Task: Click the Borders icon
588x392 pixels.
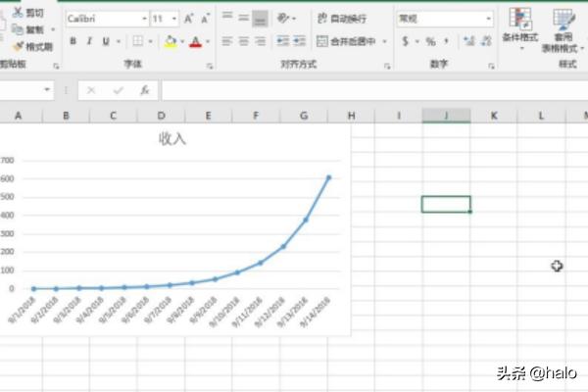Action: point(137,41)
